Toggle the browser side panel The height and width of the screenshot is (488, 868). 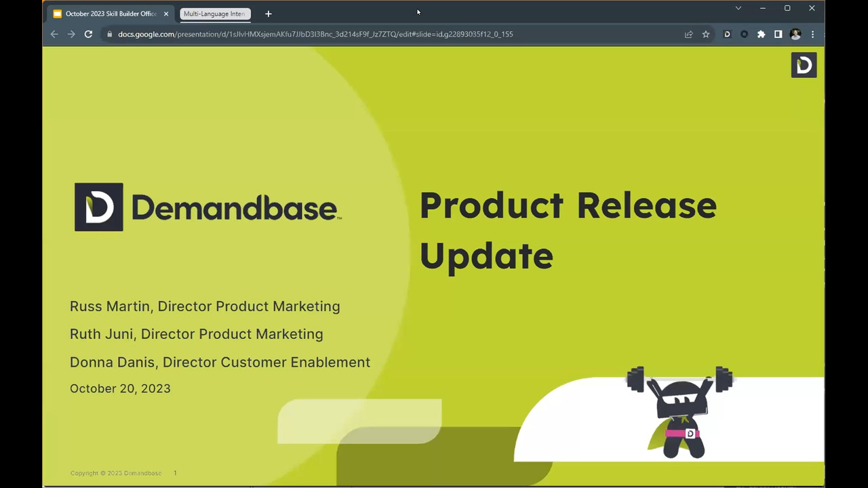(x=778, y=34)
